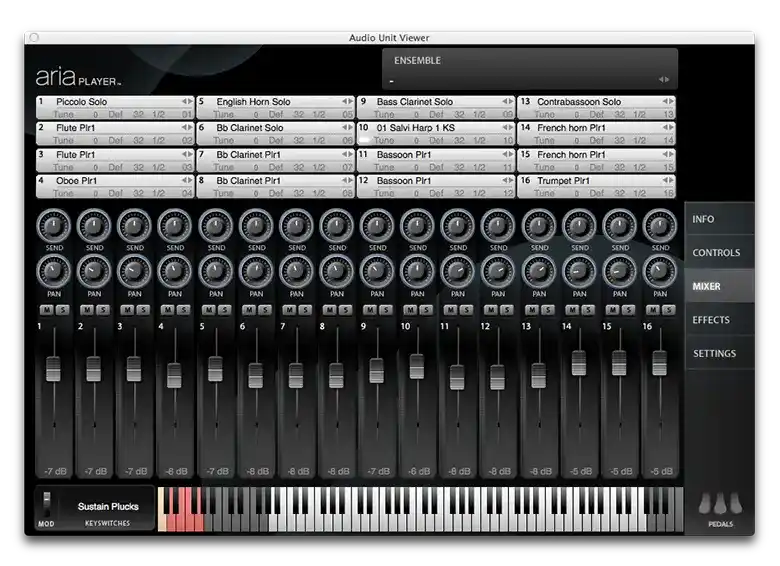Click the channel 1 volume fader

53,369
